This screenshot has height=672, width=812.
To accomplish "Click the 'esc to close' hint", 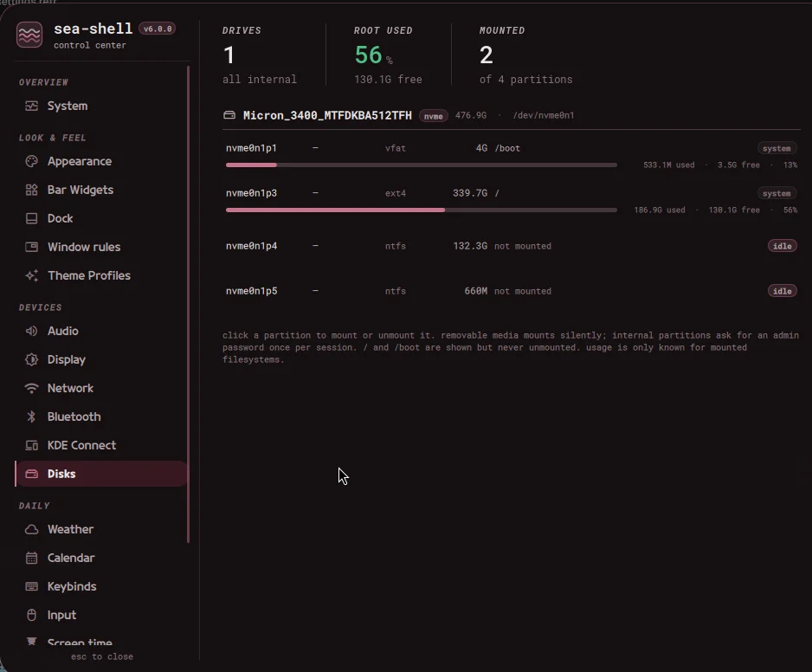I will [x=102, y=656].
